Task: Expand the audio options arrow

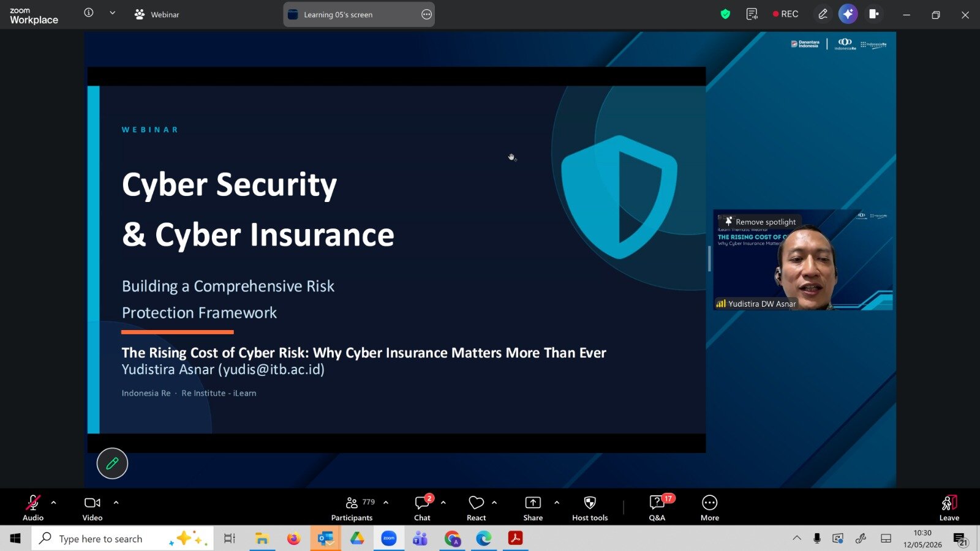Action: [53, 503]
